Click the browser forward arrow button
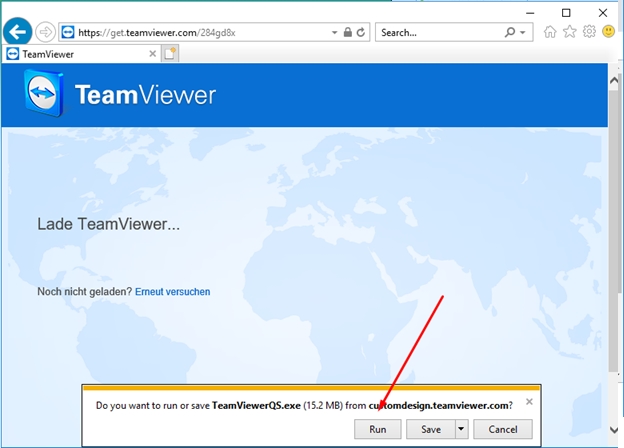 (45, 32)
